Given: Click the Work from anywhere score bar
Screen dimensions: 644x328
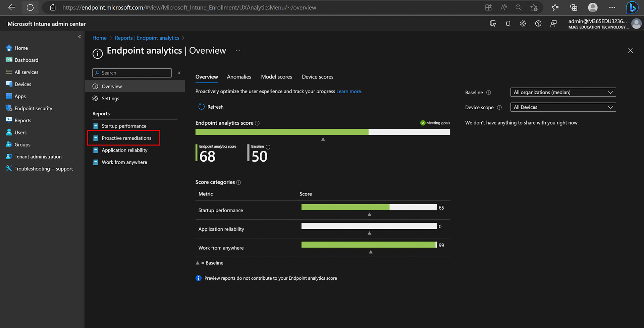Looking at the screenshot, I should click(369, 245).
